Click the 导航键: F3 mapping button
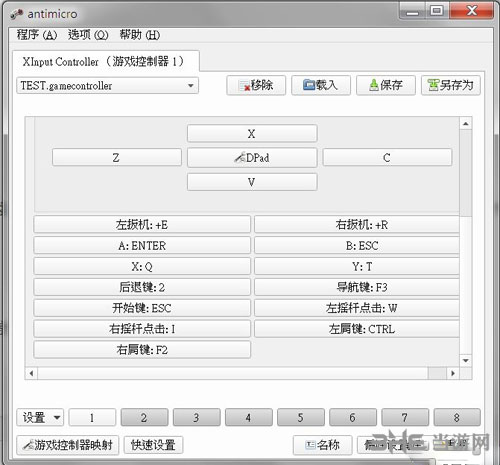 (357, 287)
